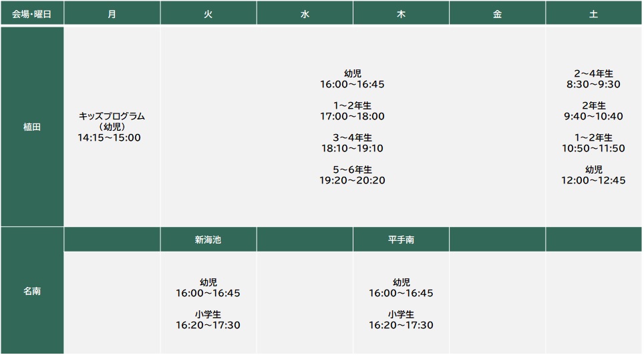Click Saturday's 2年生 9:40〜10:40 class
Viewport: 644px width, 355px height.
[593, 111]
